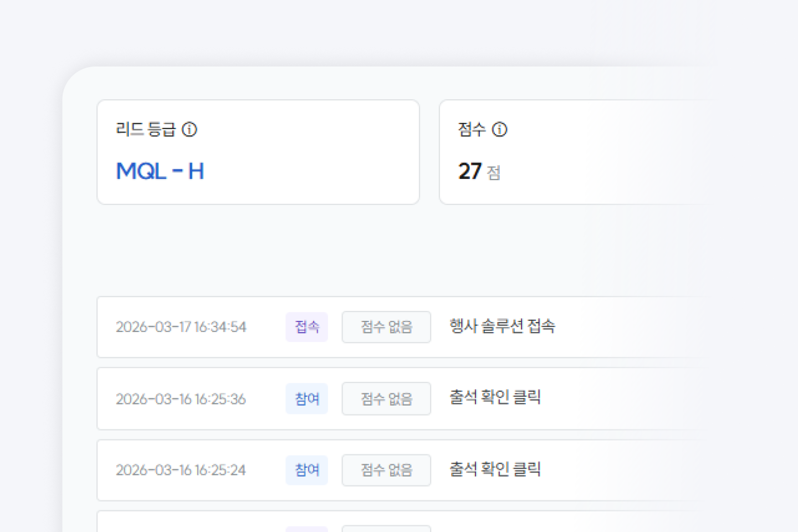Click the timestamp 2026-03-16 16:25:36
The width and height of the screenshot is (798, 532).
pyautogui.click(x=181, y=398)
